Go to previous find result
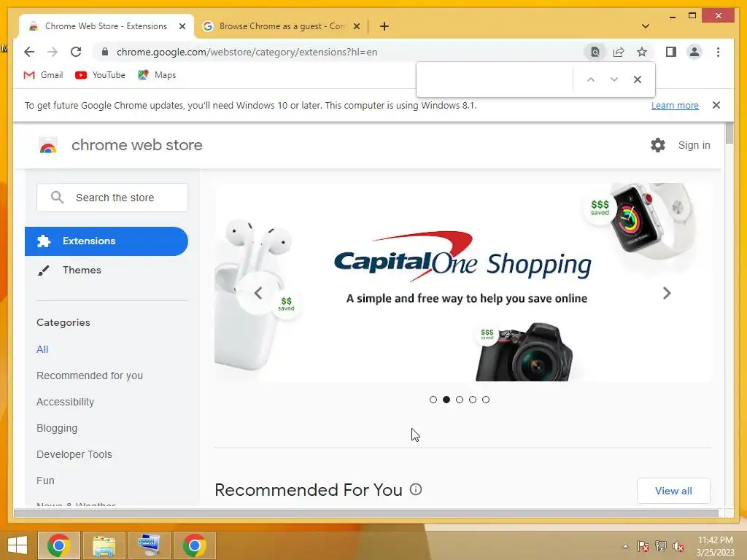 (591, 79)
